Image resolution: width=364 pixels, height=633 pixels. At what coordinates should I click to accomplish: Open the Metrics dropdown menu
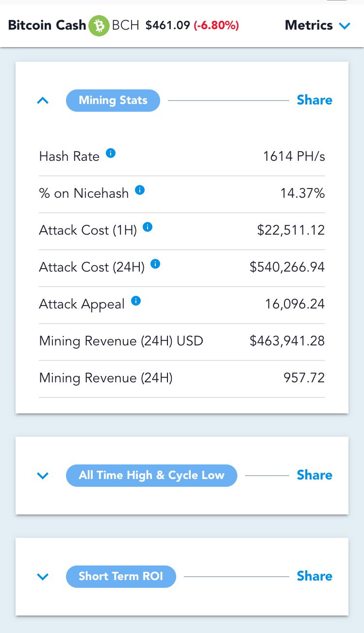[317, 25]
